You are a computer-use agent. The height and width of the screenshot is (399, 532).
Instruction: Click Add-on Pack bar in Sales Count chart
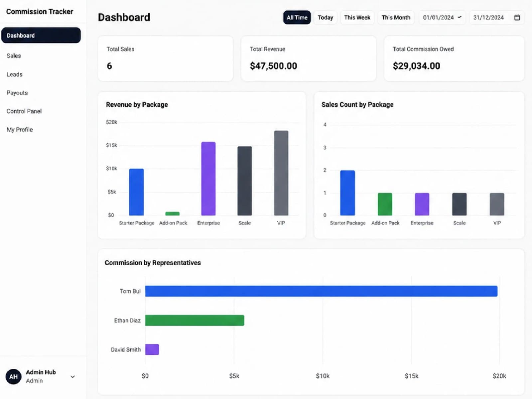(385, 204)
